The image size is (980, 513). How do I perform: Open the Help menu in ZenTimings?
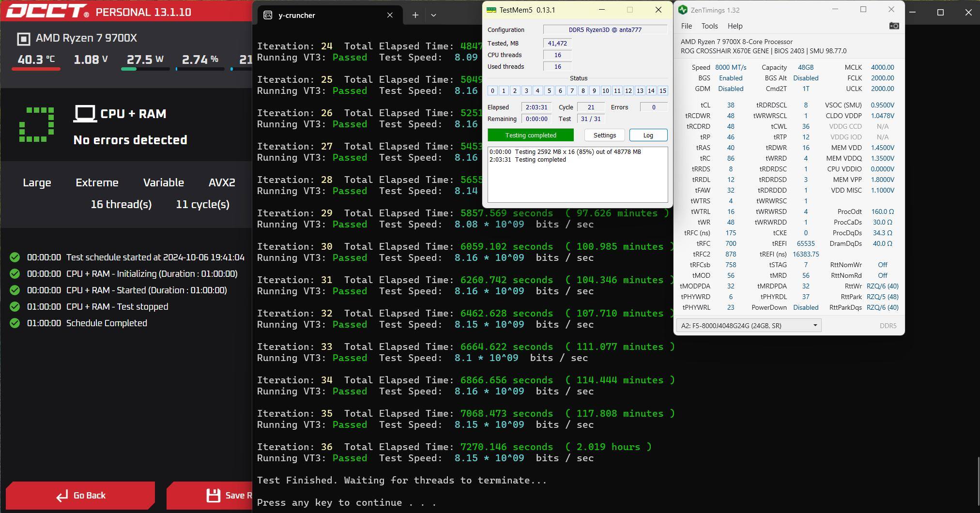[x=735, y=26]
